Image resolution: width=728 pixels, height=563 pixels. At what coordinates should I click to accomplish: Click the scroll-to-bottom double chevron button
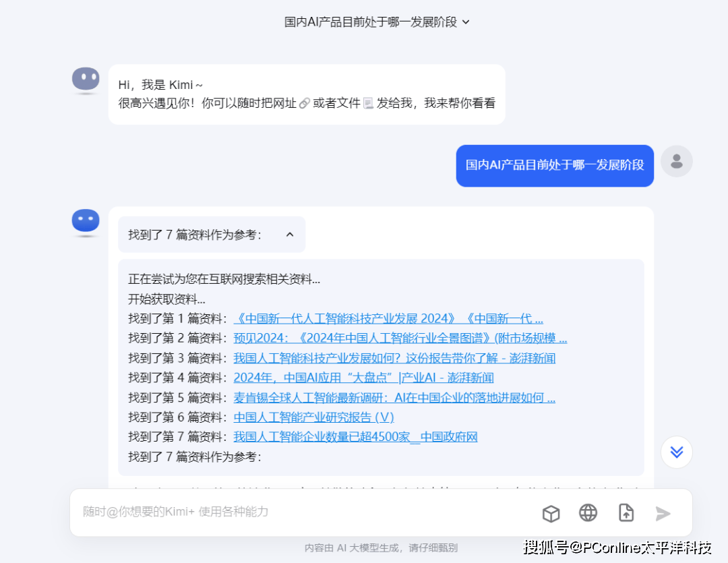[x=676, y=452]
